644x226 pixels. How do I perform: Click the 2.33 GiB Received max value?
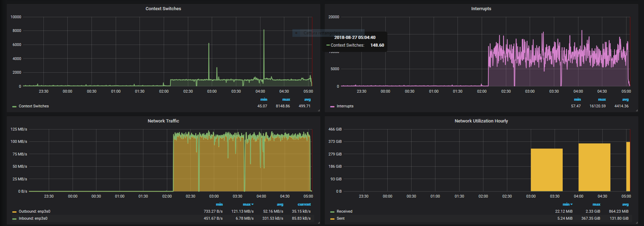click(x=593, y=211)
